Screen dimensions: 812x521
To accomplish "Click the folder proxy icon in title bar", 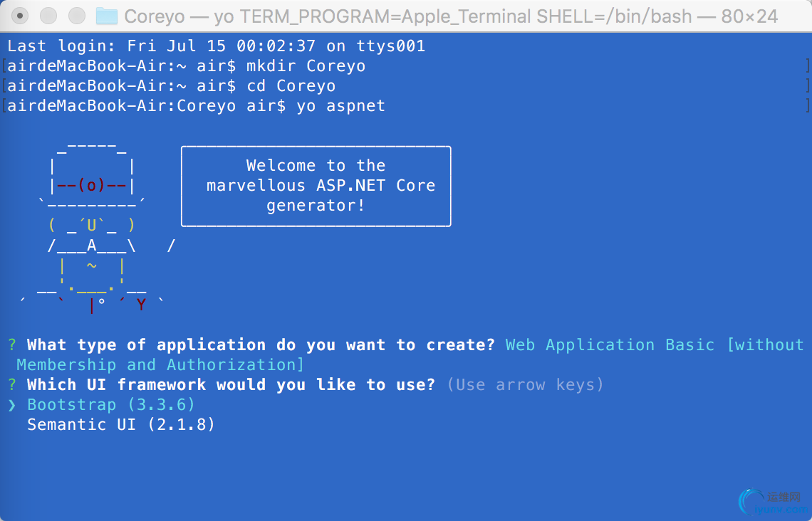I will [106, 16].
